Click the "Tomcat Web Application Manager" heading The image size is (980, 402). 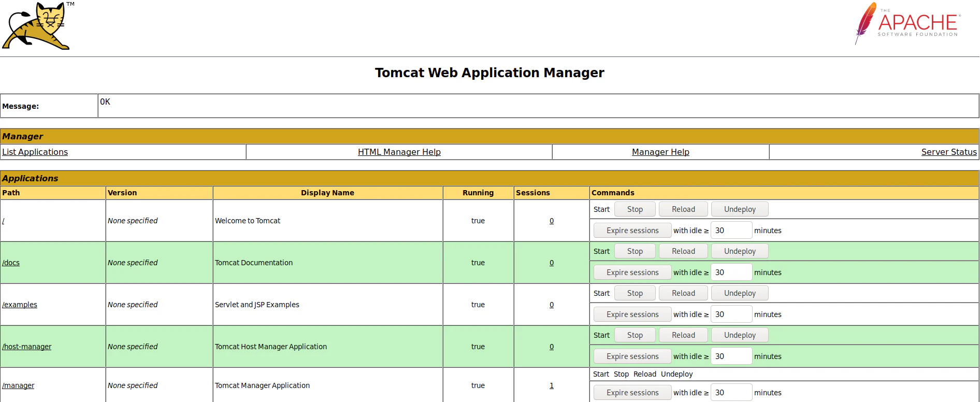point(489,73)
